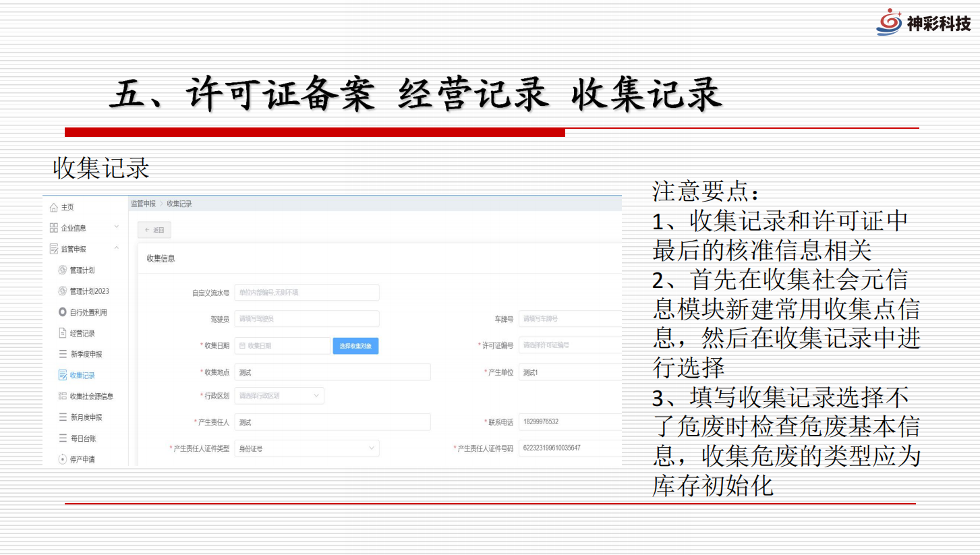Click 监管申报 in the breadcrumb

143,204
